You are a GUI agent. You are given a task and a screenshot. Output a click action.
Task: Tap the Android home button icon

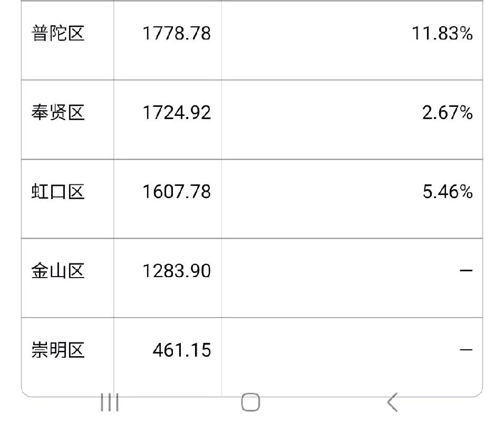(x=251, y=402)
